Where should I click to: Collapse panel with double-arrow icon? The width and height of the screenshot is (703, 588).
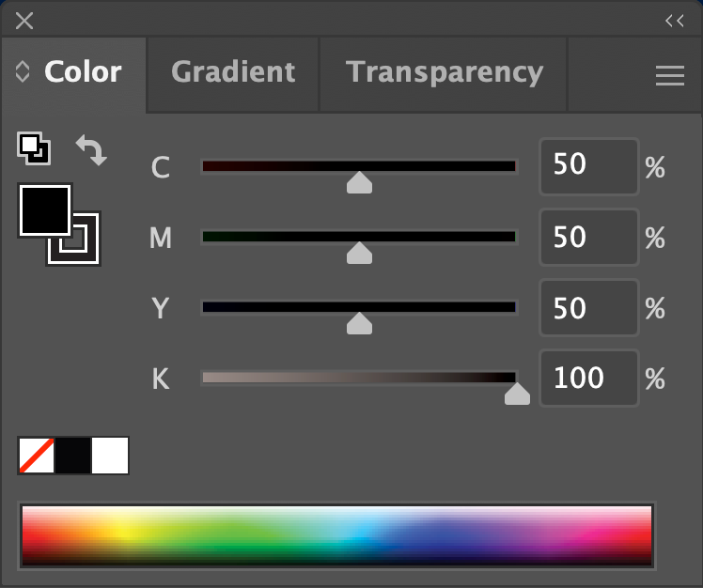(674, 21)
